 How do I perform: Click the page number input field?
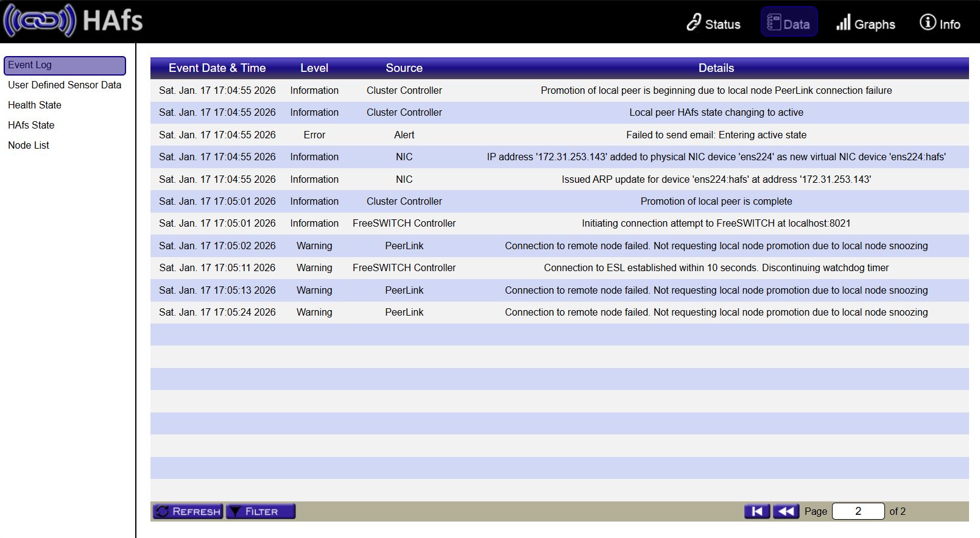coord(858,511)
